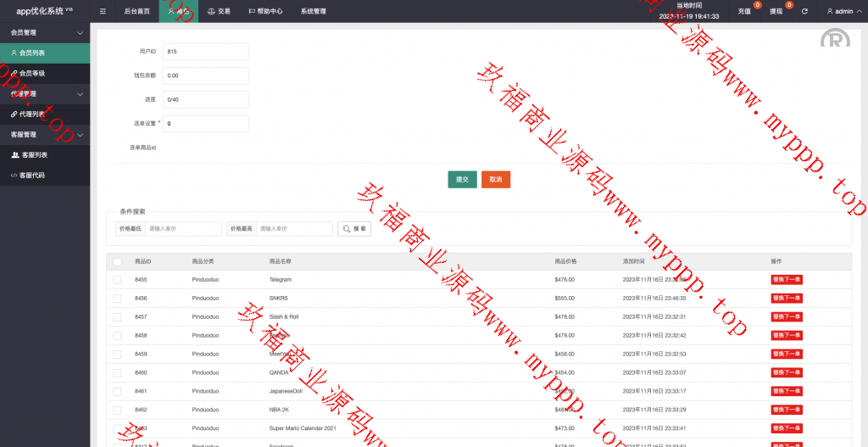Collapse the 代理管理 sidebar section
The image size is (868, 447).
[x=80, y=93]
